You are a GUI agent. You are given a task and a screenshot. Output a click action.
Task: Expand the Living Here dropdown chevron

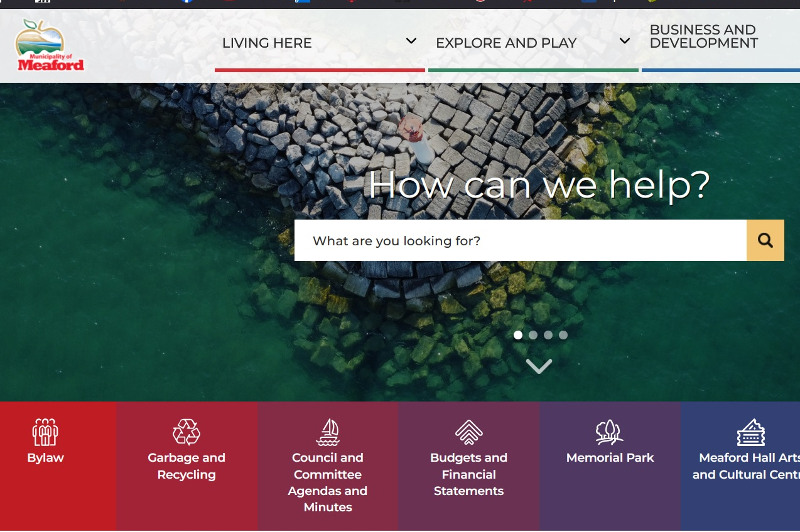411,41
